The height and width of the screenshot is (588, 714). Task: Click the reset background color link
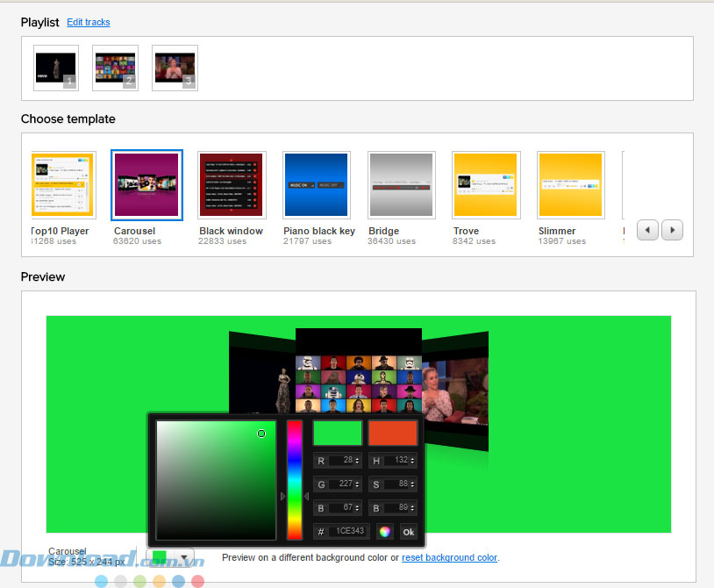coord(449,557)
